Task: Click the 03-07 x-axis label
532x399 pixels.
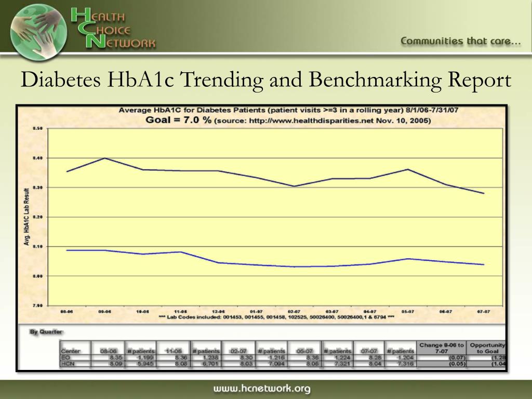Action: [x=332, y=311]
